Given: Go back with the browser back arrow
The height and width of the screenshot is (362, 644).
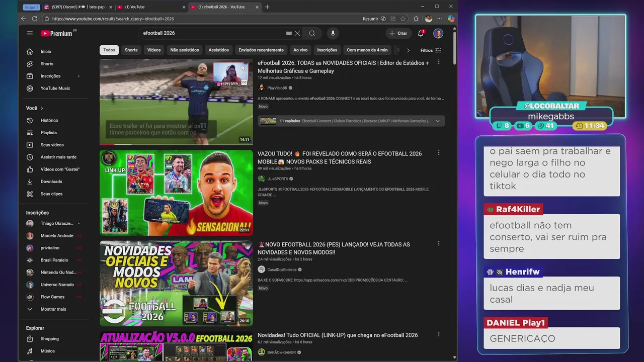Looking at the screenshot, I should [24, 19].
